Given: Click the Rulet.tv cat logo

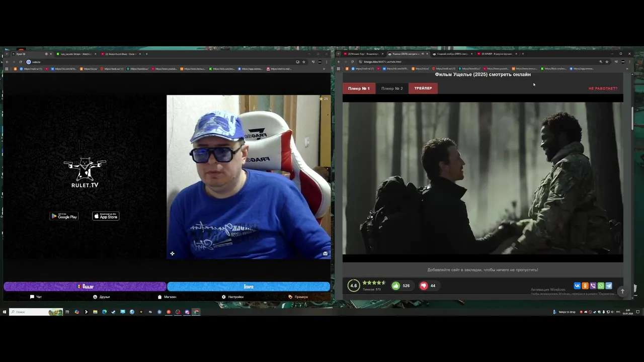Looking at the screenshot, I should tap(85, 172).
